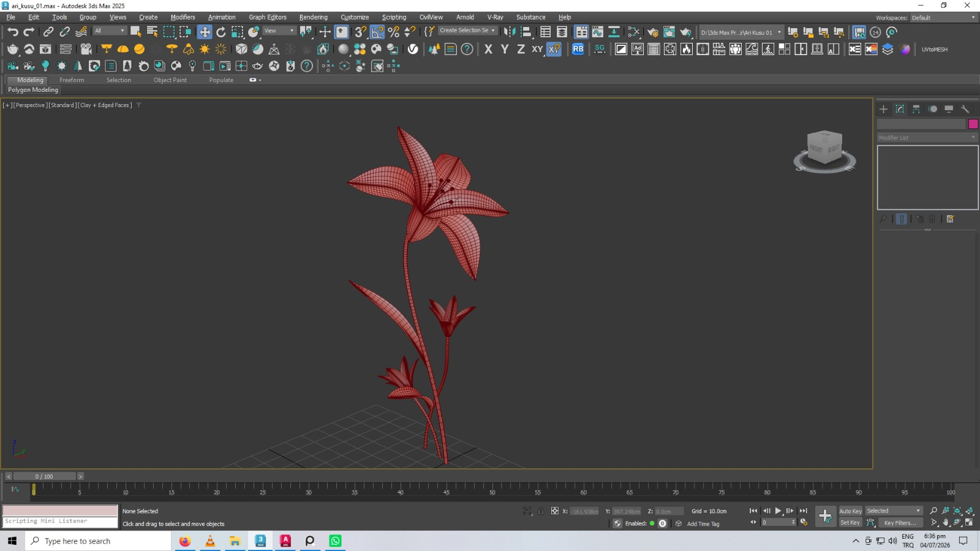Toggle Auto Key animation mode

pyautogui.click(x=850, y=511)
